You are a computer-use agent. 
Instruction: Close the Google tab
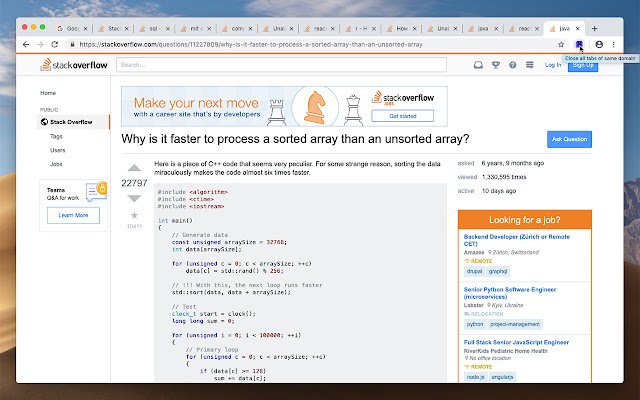coord(85,29)
